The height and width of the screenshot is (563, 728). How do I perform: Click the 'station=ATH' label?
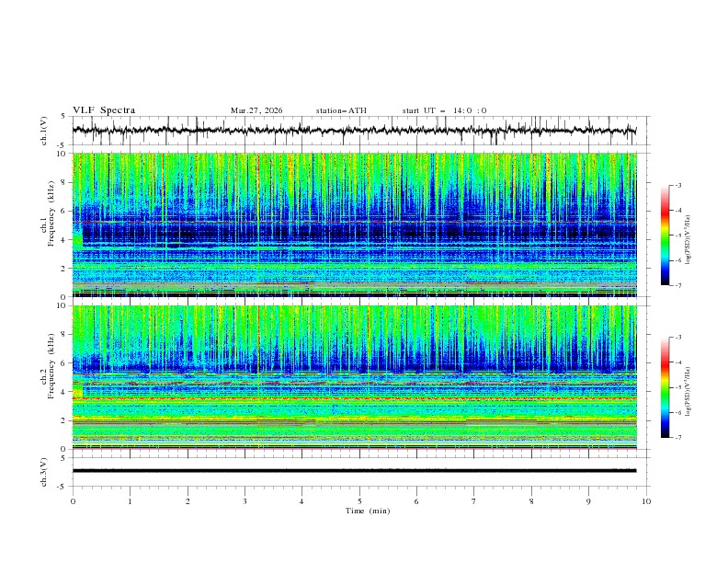click(x=341, y=110)
